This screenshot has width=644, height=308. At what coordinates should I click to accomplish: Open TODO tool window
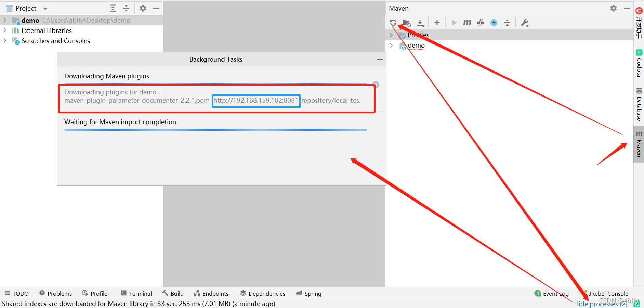click(17, 293)
